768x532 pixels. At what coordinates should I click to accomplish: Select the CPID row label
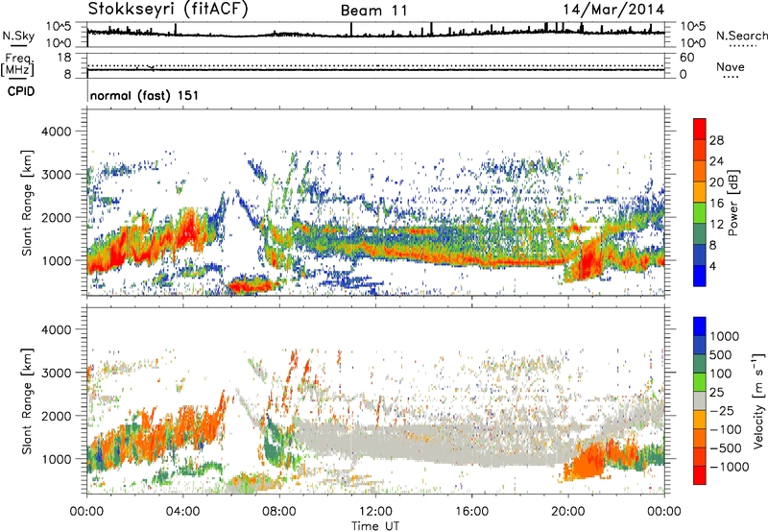point(21,91)
